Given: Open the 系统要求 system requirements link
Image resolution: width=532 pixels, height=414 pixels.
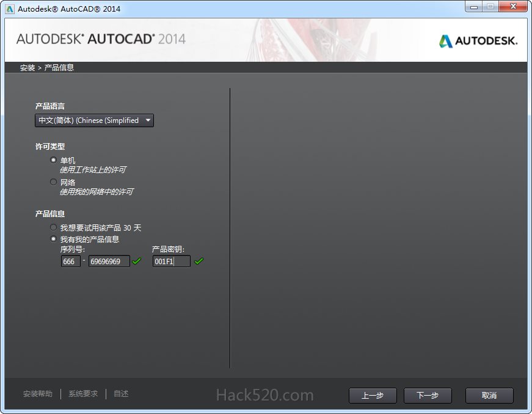Looking at the screenshot, I should [83, 394].
